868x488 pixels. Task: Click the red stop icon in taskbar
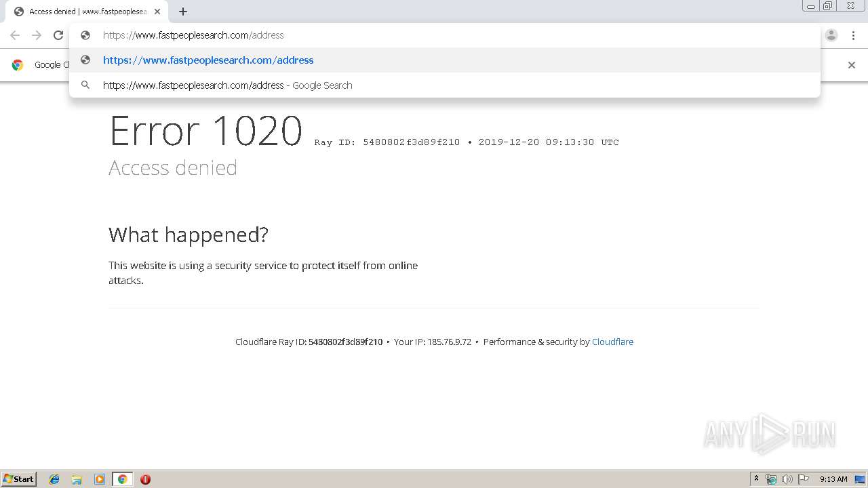145,479
